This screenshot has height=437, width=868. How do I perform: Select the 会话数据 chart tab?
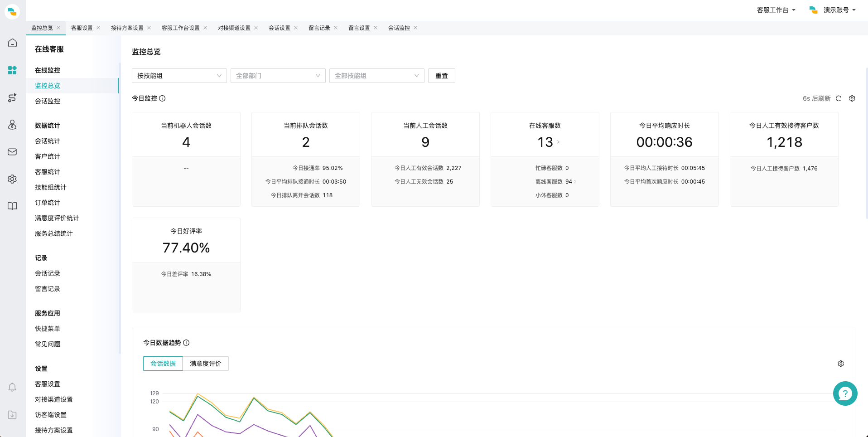pyautogui.click(x=163, y=364)
